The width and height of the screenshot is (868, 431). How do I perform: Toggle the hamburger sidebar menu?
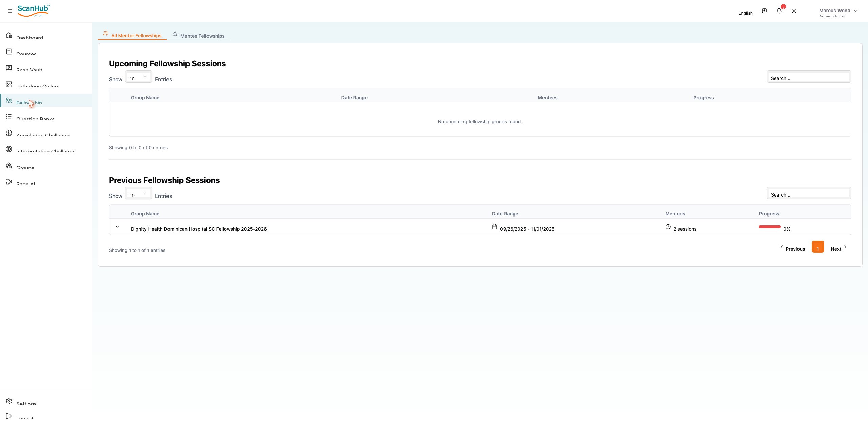click(10, 11)
